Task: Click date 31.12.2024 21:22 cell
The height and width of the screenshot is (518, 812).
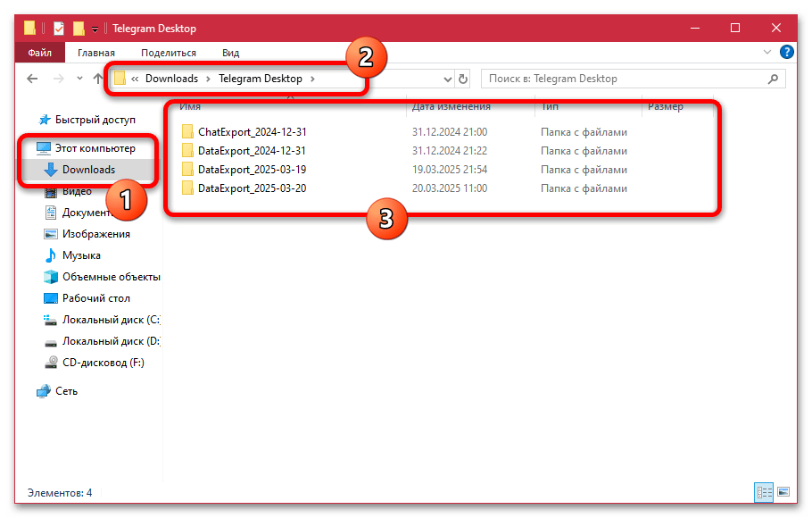Action: click(450, 151)
